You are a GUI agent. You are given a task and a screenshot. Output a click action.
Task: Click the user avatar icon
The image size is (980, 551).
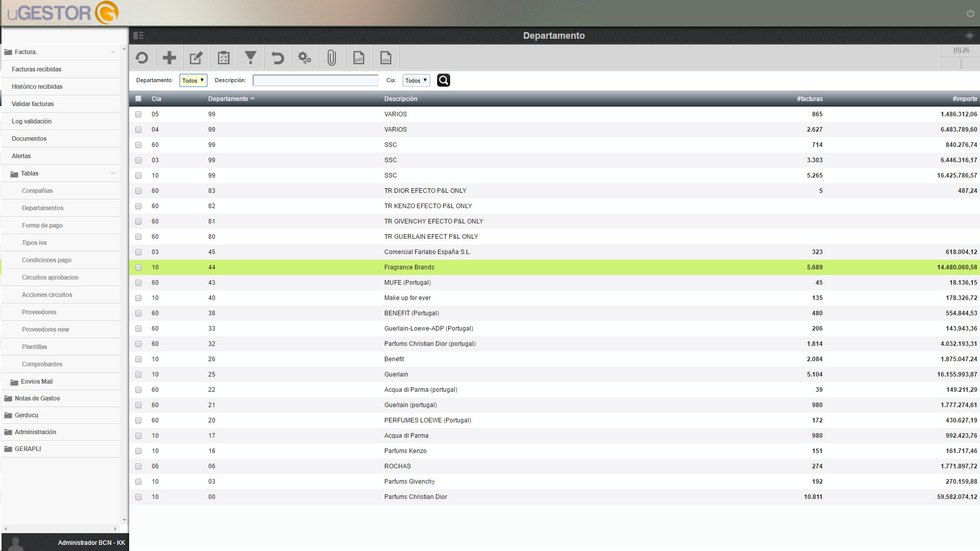(16, 543)
